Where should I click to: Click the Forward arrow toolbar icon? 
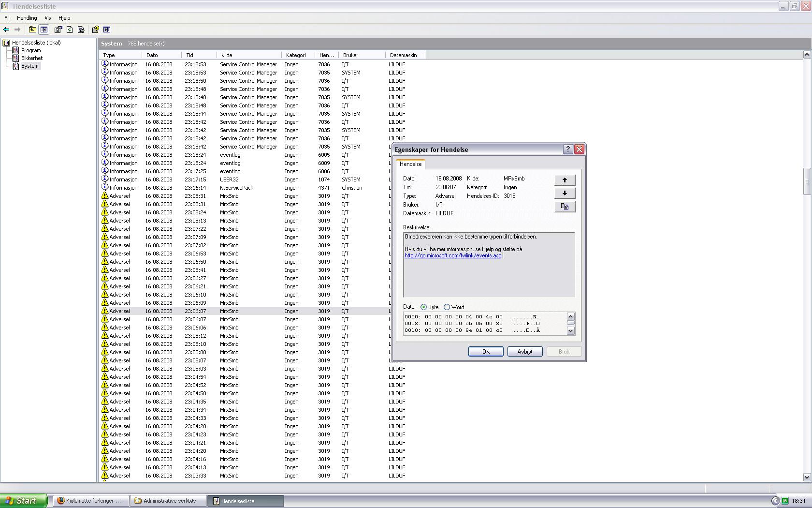pyautogui.click(x=17, y=30)
